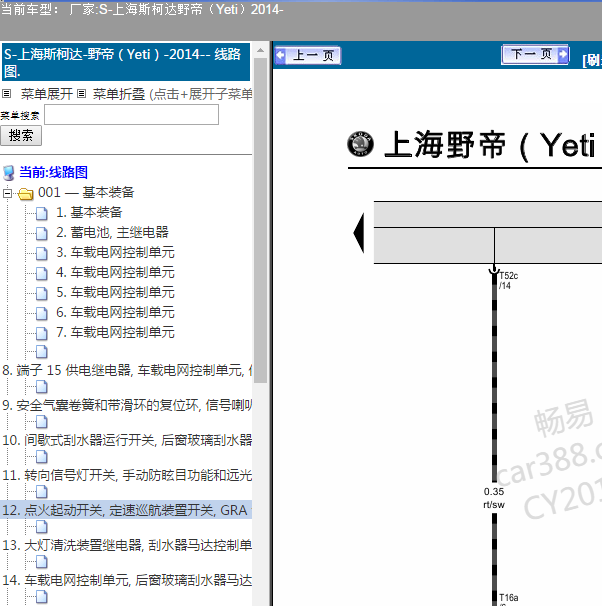Viewport: 602px width, 606px height.
Task: Open item 11. 转向信号灯开关
Action: [127, 475]
